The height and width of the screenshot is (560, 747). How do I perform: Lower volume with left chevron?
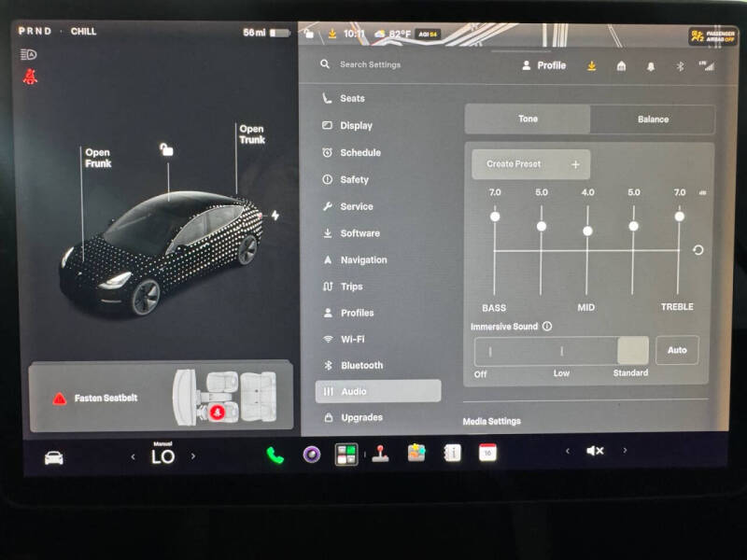click(x=568, y=451)
